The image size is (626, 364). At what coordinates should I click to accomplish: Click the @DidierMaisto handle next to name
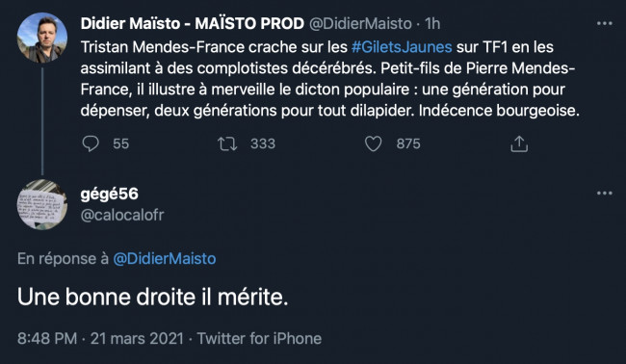click(x=360, y=23)
